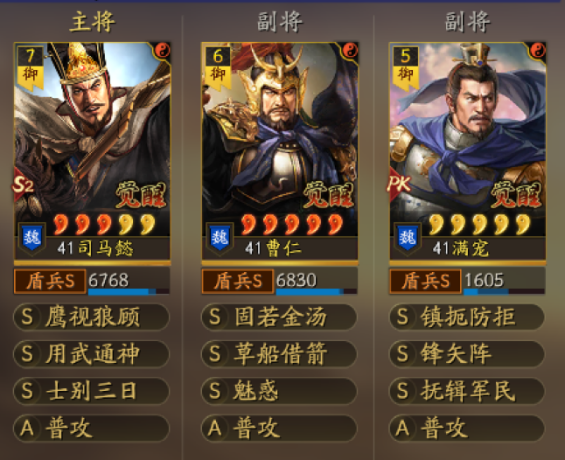Click the yin-yang icon on 司马懿 card
The width and height of the screenshot is (565, 460).
click(162, 51)
